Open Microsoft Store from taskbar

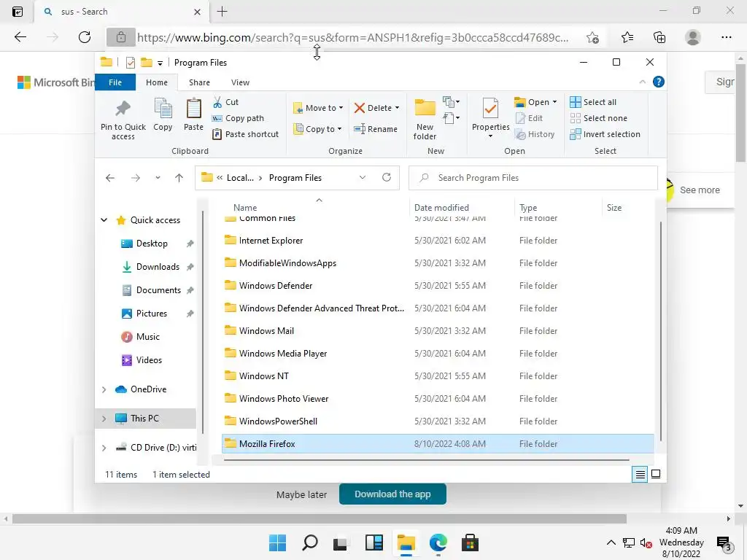(x=470, y=542)
